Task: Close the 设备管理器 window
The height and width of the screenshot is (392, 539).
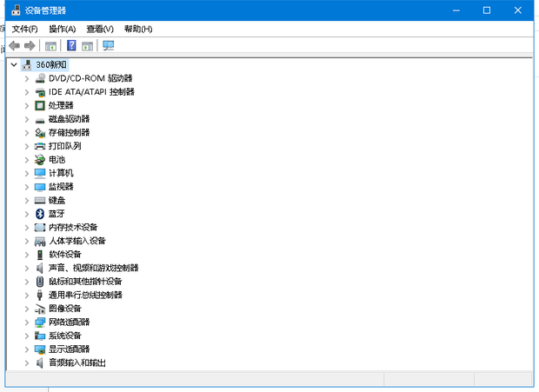Action: pyautogui.click(x=517, y=10)
